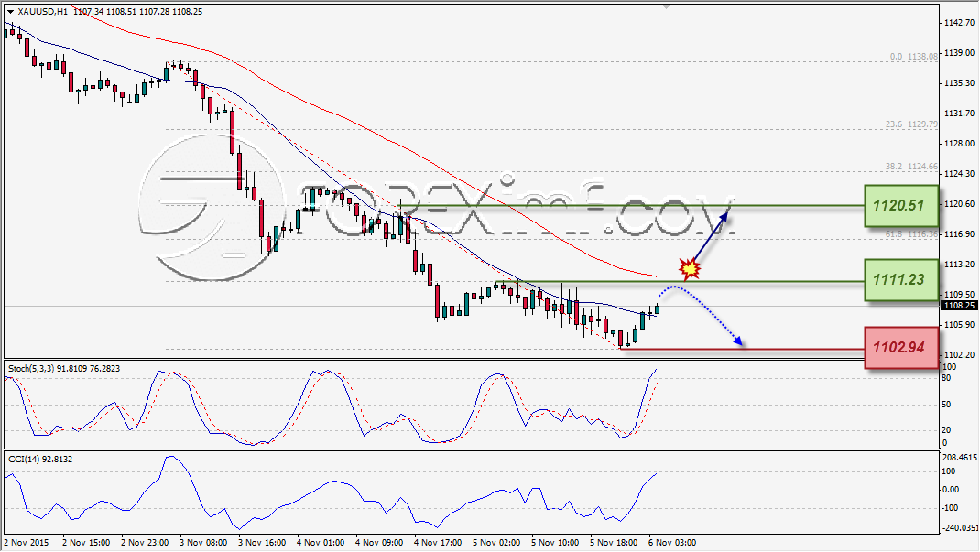
Task: Click the Fibonacci 61.8 1116.36 level label
Action: coord(911,233)
